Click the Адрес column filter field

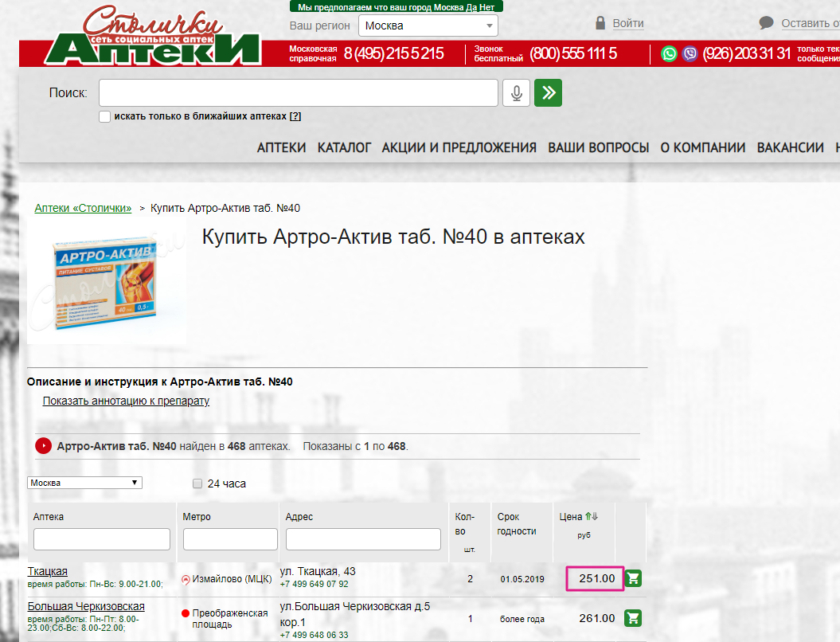pyautogui.click(x=363, y=539)
